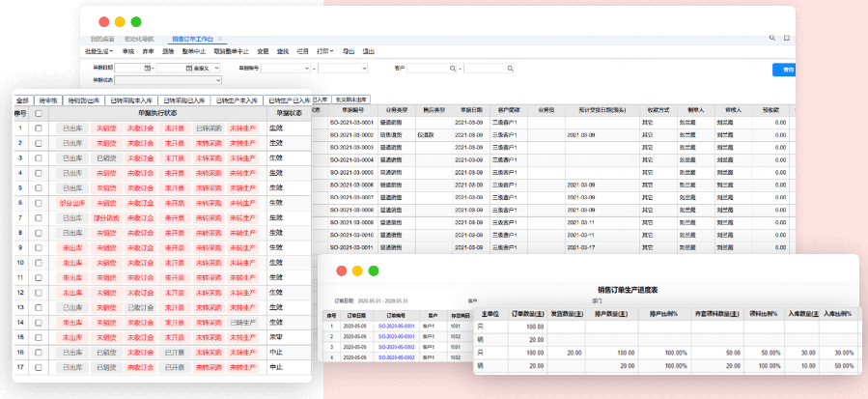The width and height of the screenshot is (868, 399).
Task: Click the 已收订金 status tag in row 13
Action: point(141,307)
